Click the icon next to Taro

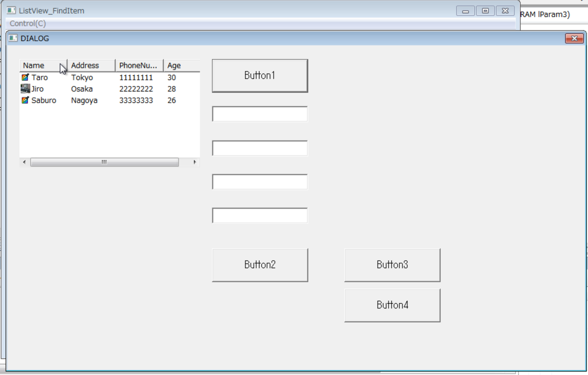point(25,77)
